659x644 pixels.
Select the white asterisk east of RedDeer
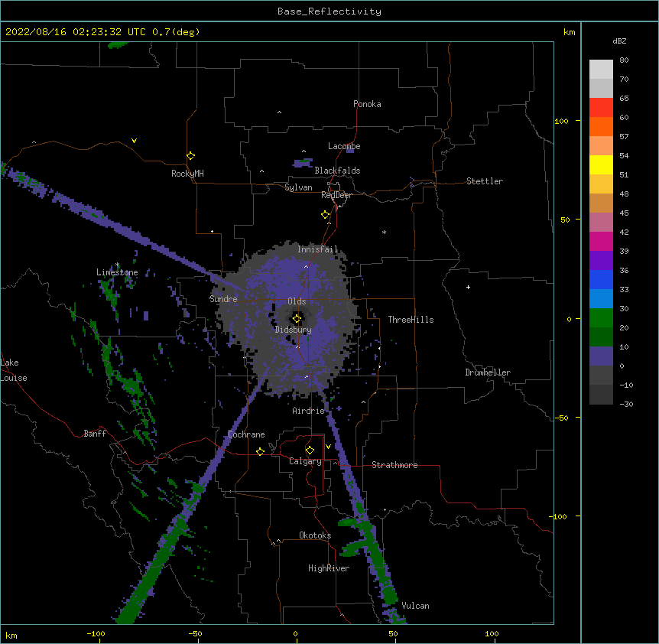click(384, 232)
